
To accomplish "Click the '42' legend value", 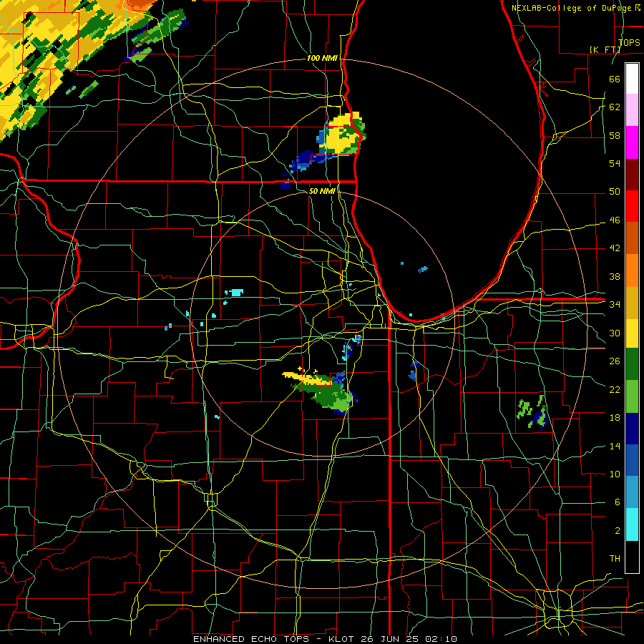I will 615,248.
